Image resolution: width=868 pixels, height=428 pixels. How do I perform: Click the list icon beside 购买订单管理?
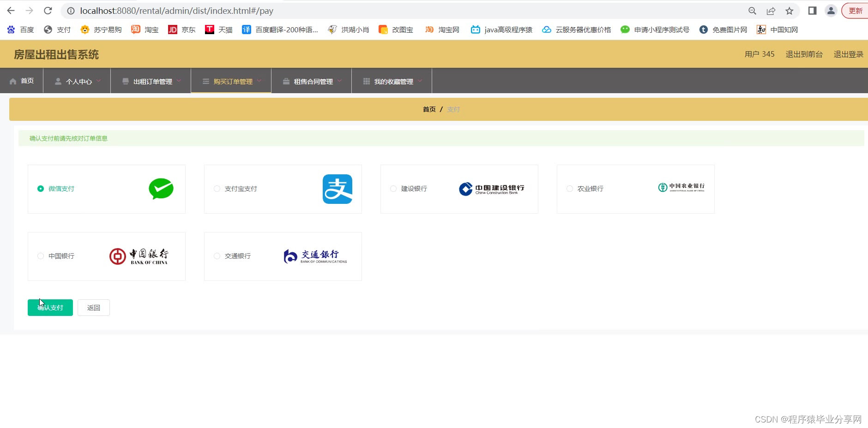[x=206, y=81]
